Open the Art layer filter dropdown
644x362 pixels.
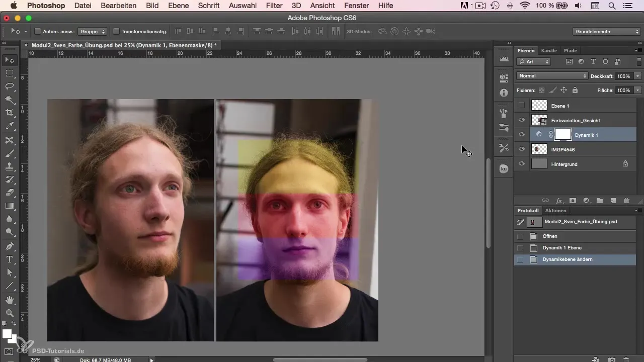[x=533, y=62]
